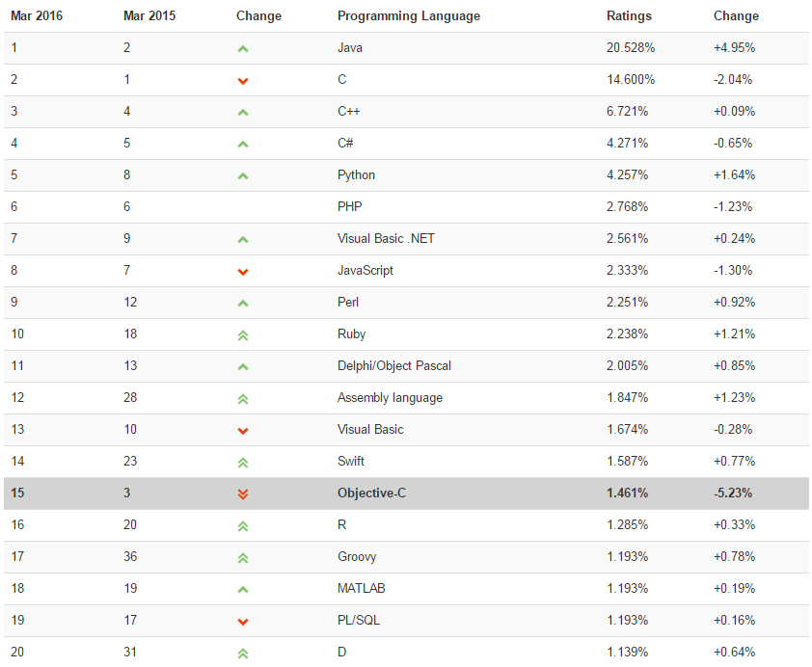812x667 pixels.
Task: Click the Objective-C language name
Action: (371, 493)
